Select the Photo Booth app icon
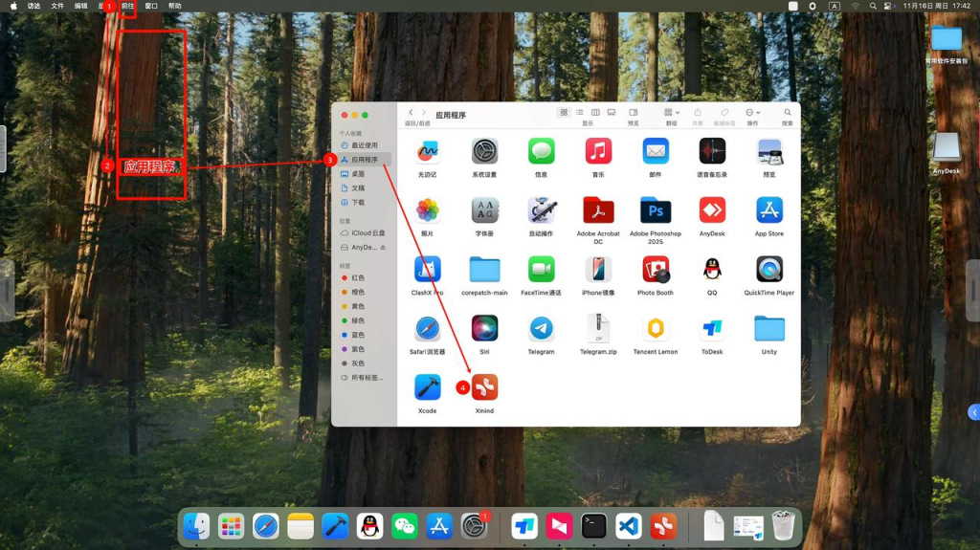980x550 pixels. click(655, 270)
